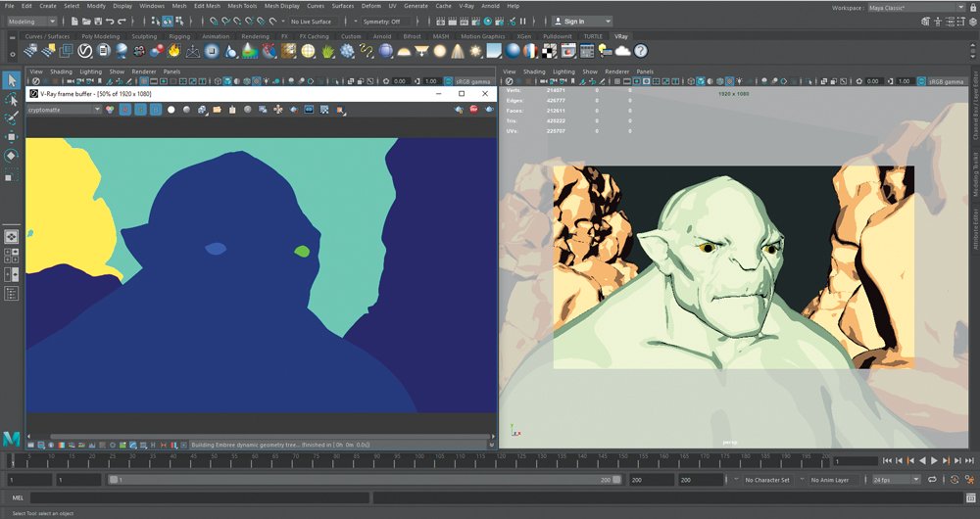Screen dimensions: 980x519
Task: Click the render teapot icon in frame buffer
Action: [489, 110]
